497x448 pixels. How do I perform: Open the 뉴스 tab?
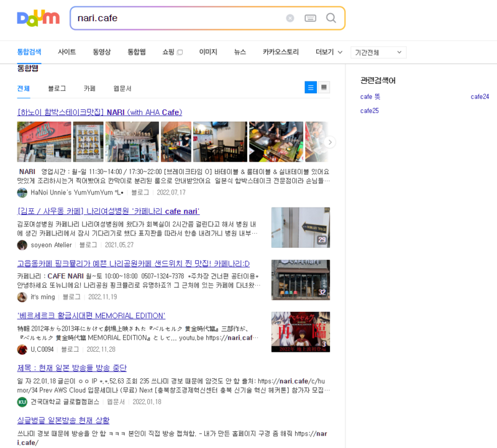[x=240, y=52]
